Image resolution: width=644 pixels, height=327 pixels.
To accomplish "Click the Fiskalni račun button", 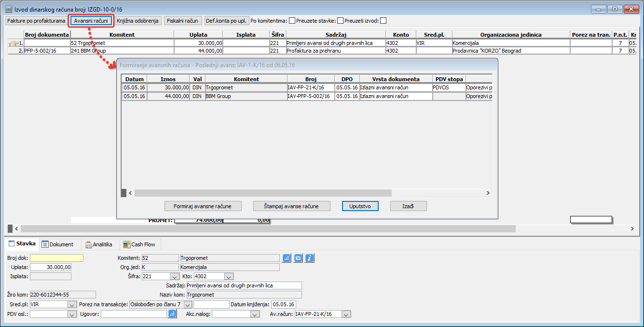I will point(182,21).
